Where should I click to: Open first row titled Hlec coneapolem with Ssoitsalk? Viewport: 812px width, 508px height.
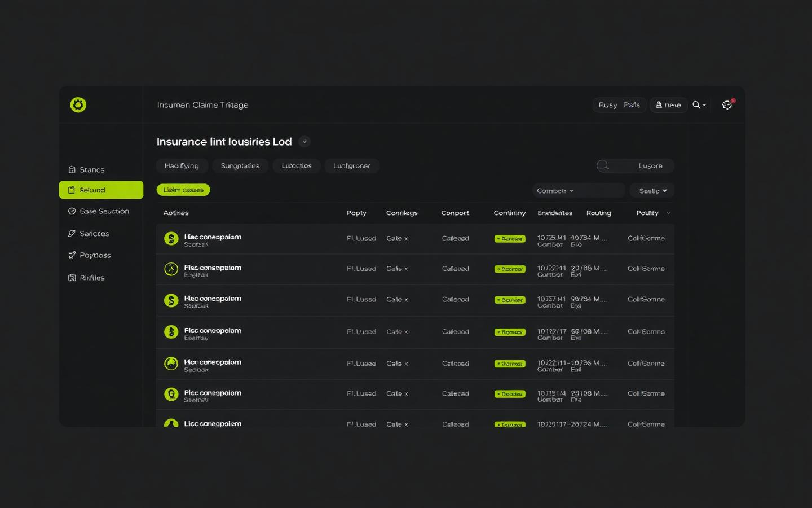click(415, 239)
